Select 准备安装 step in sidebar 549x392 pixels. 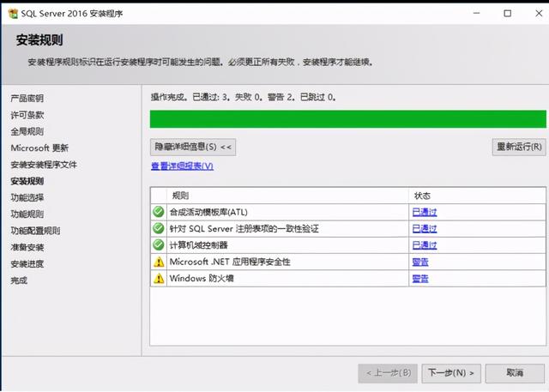pyautogui.click(x=27, y=247)
